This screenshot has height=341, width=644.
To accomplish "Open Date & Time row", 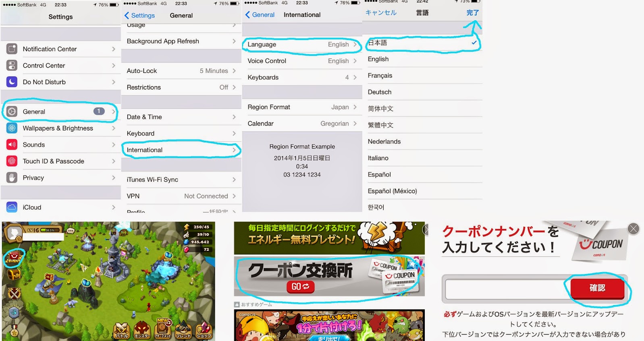I will click(x=181, y=117).
